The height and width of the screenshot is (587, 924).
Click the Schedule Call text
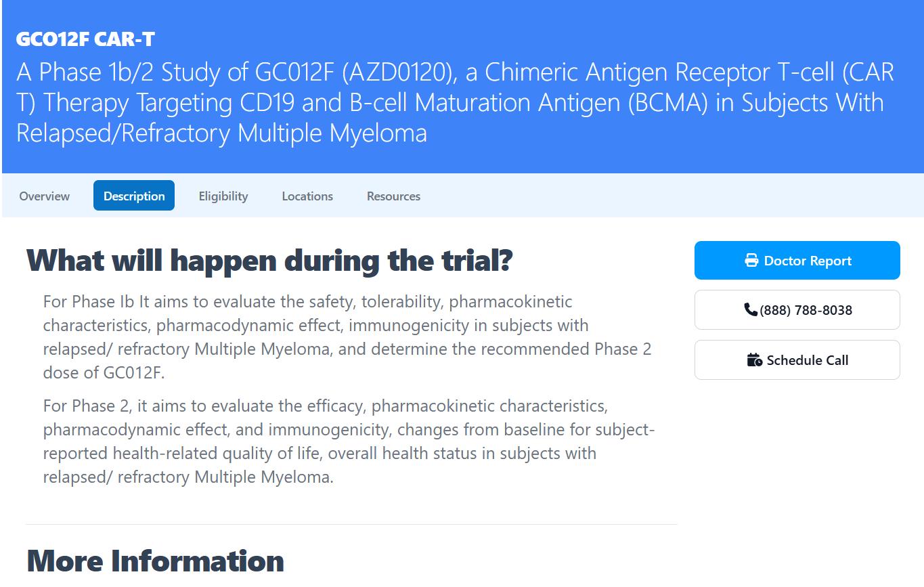tap(807, 360)
